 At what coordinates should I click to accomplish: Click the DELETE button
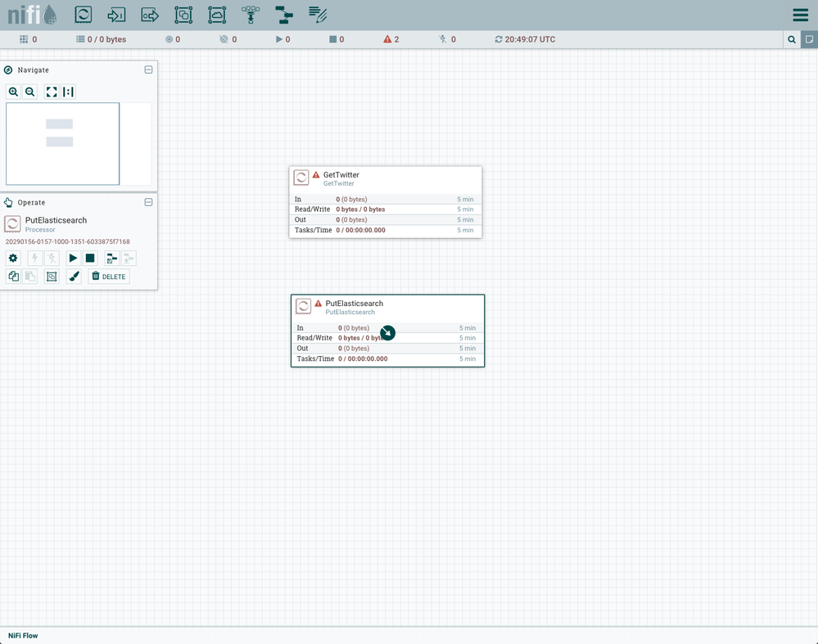coord(109,277)
